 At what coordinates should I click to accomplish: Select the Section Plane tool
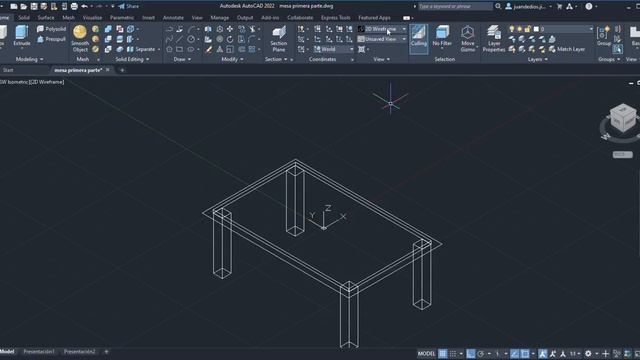click(x=279, y=39)
